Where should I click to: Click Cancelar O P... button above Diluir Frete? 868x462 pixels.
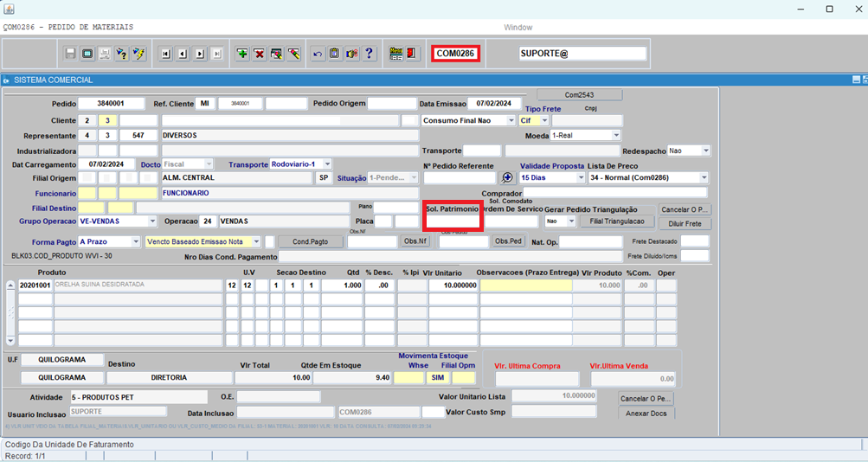(x=685, y=209)
